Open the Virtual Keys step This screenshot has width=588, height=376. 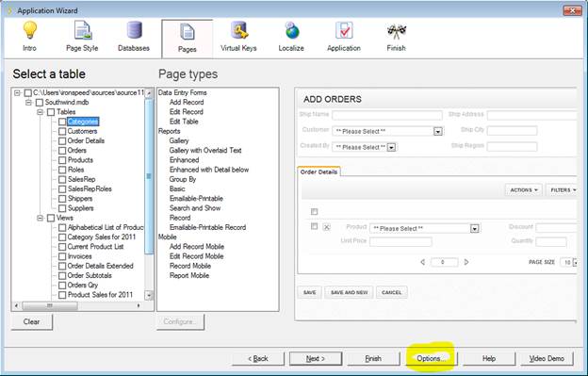click(x=238, y=37)
